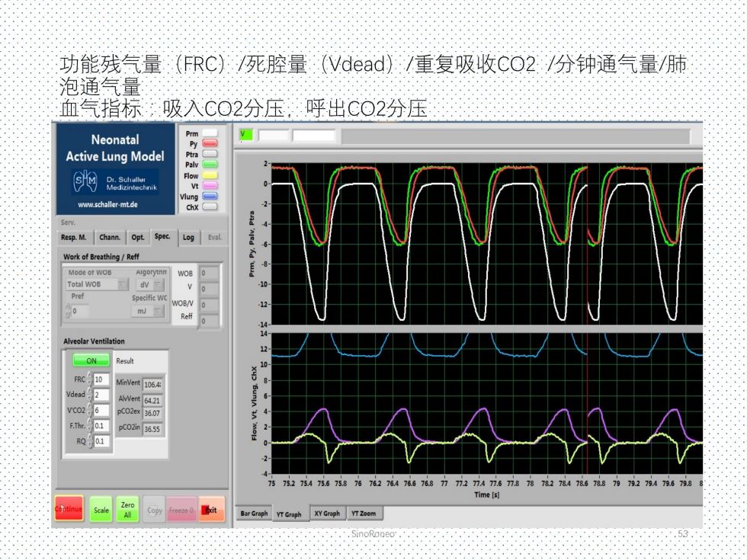The image size is (747, 560).
Task: Click the Dr. Schaller lung logo
Action: [x=85, y=182]
